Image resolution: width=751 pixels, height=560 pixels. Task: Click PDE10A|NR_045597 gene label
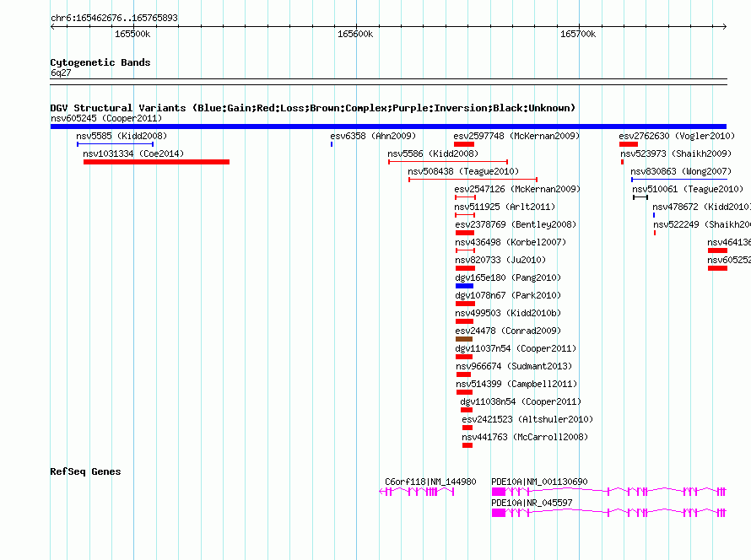pyautogui.click(x=532, y=503)
